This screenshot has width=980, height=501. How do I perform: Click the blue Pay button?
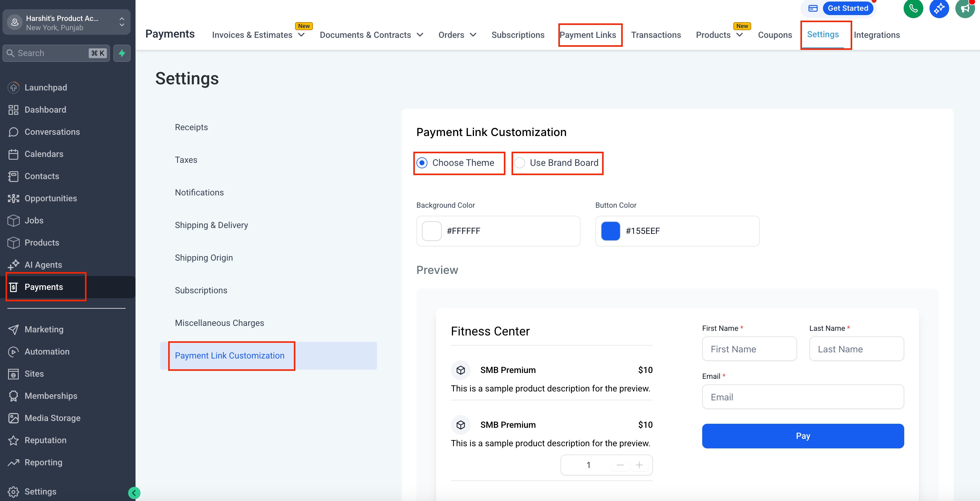[803, 436]
